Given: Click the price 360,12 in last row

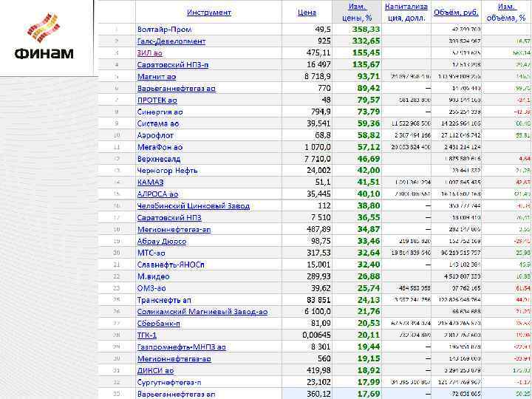Looking at the screenshot, I should [x=318, y=394].
